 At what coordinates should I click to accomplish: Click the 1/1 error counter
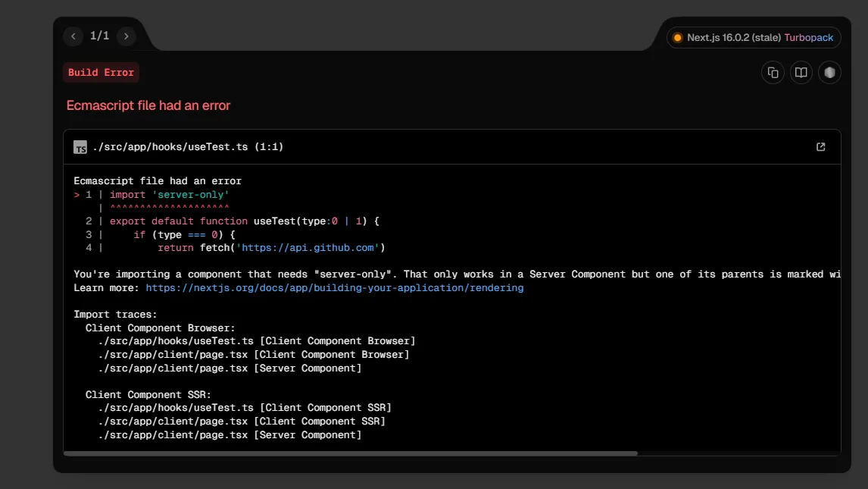click(x=99, y=36)
